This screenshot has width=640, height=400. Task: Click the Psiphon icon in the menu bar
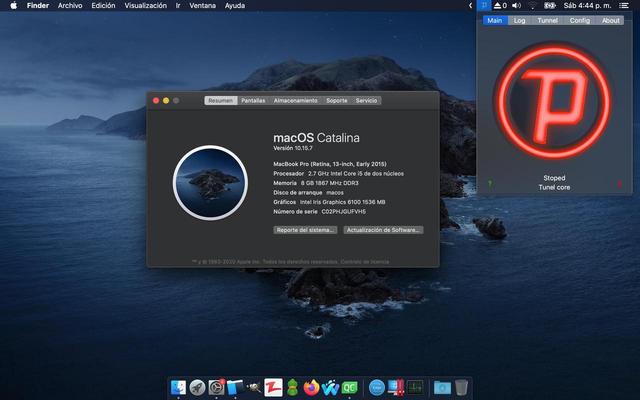point(484,5)
